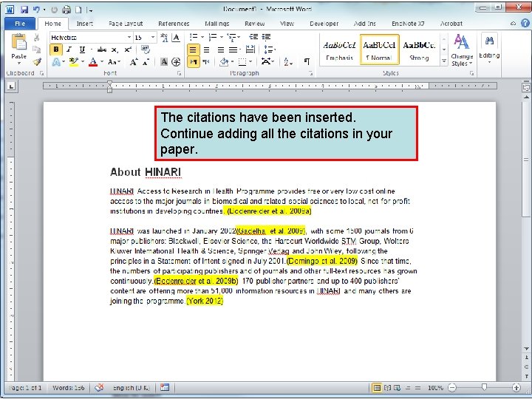Toggle Italic formatting
Viewport: 532px width, 399px height.
[x=69, y=50]
